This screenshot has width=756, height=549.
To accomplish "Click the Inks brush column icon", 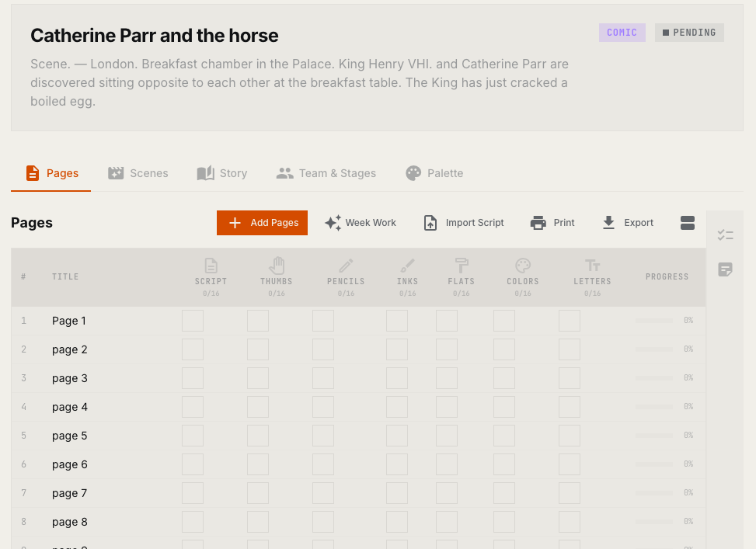I will [x=407, y=266].
